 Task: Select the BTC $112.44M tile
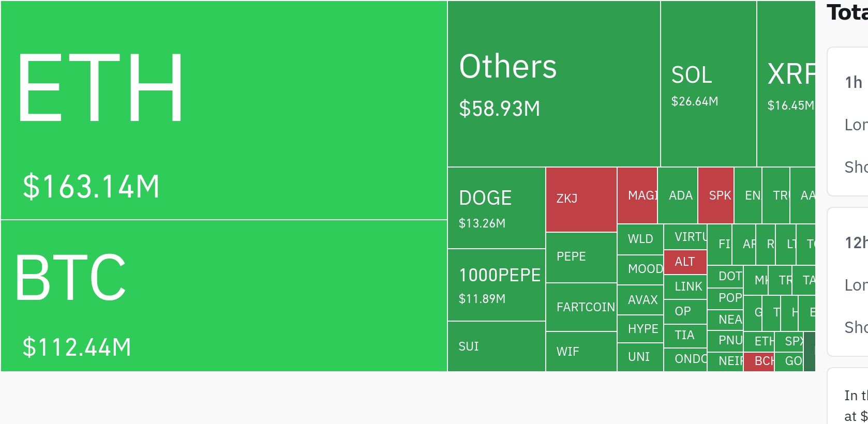[x=224, y=296]
